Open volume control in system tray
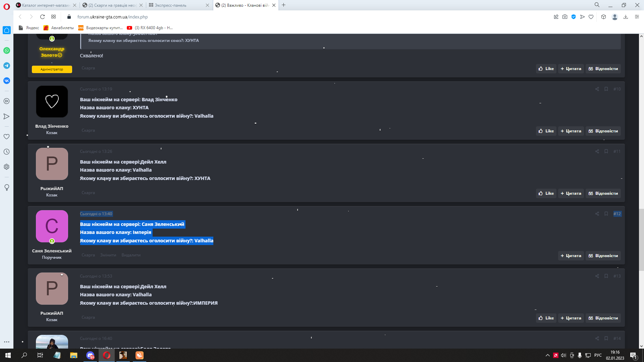Image resolution: width=644 pixels, height=362 pixels. coord(563,355)
